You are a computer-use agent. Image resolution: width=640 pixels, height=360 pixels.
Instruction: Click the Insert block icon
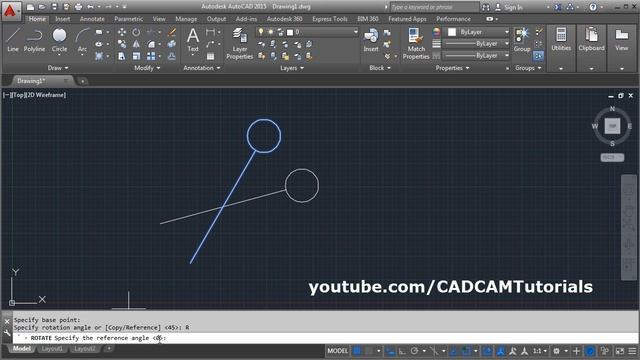point(371,40)
